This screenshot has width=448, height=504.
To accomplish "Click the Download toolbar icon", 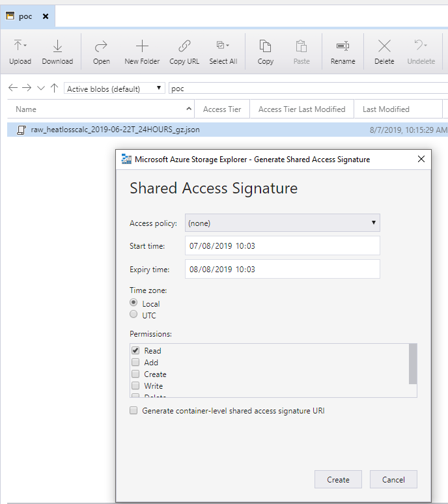I will [57, 46].
